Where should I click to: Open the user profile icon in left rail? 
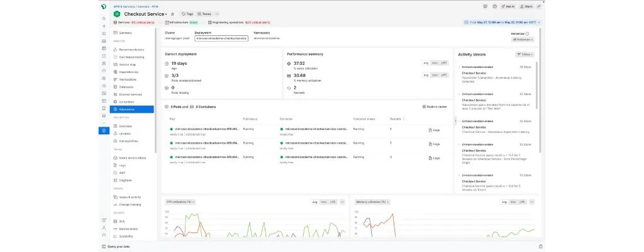pyautogui.click(x=104, y=227)
